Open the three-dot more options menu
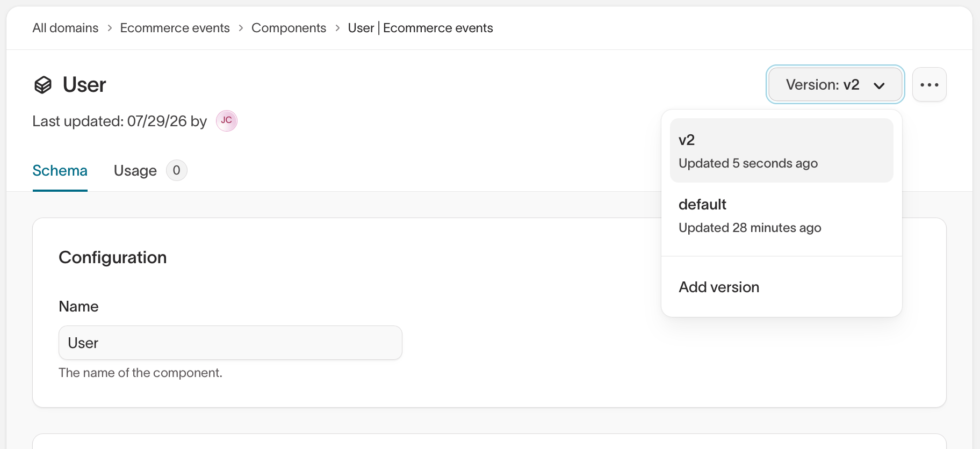The width and height of the screenshot is (980, 449). coord(929,84)
